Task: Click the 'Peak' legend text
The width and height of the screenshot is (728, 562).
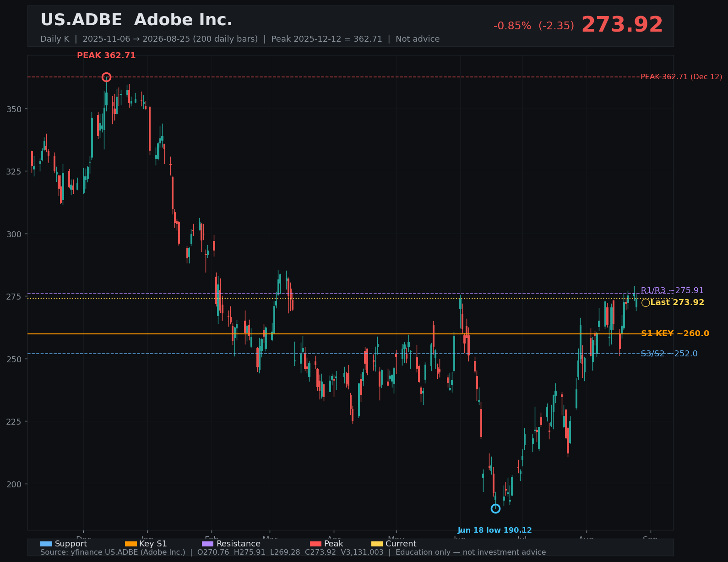Action: click(334, 544)
